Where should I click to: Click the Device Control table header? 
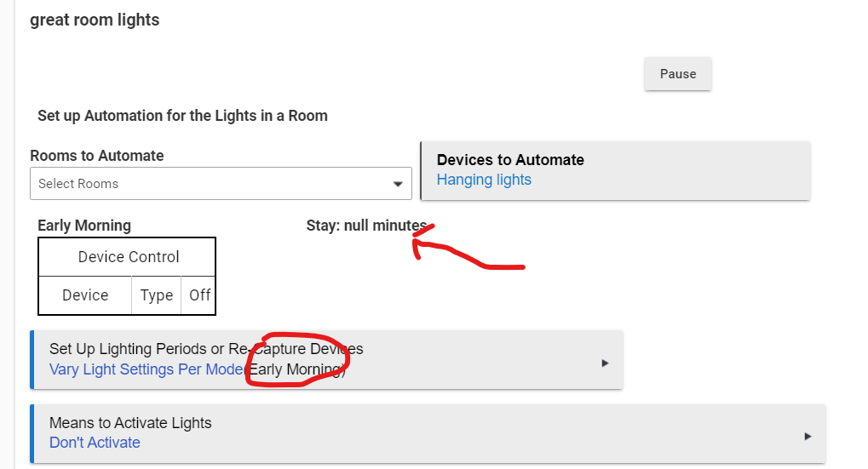128,257
